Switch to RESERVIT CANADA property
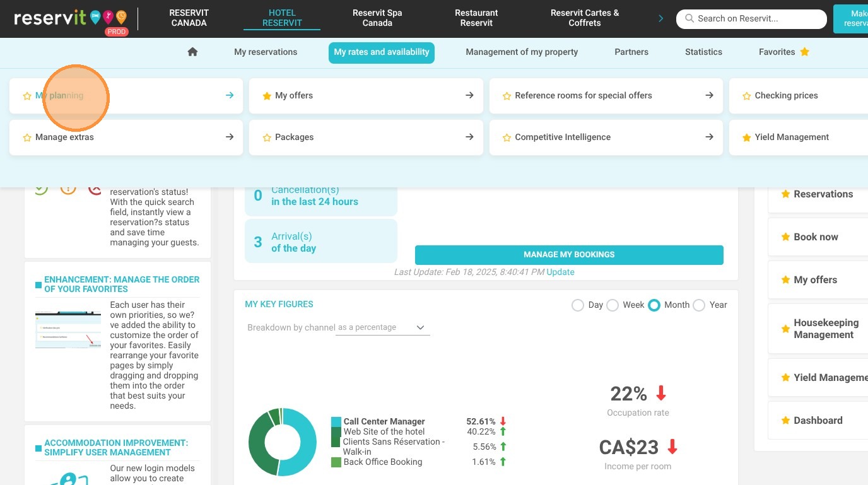 coord(189,18)
